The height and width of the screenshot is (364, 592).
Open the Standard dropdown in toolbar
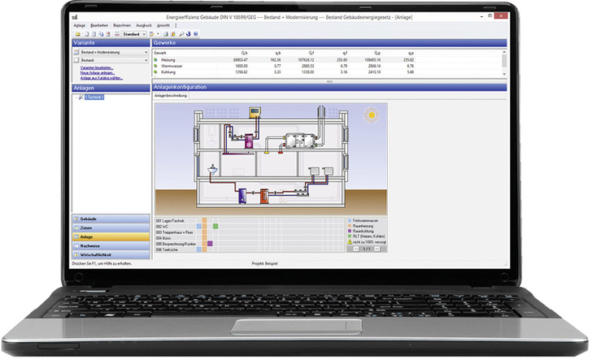pos(143,34)
